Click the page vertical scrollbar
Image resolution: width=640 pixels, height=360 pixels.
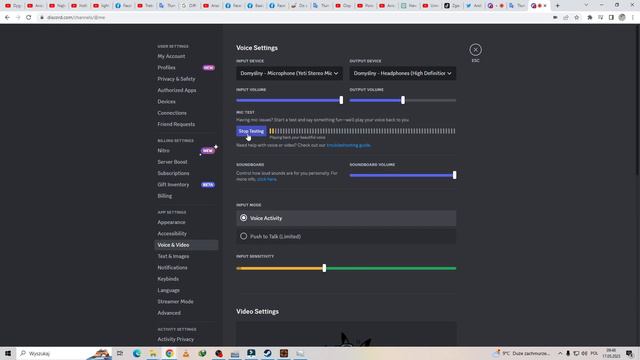[637, 100]
